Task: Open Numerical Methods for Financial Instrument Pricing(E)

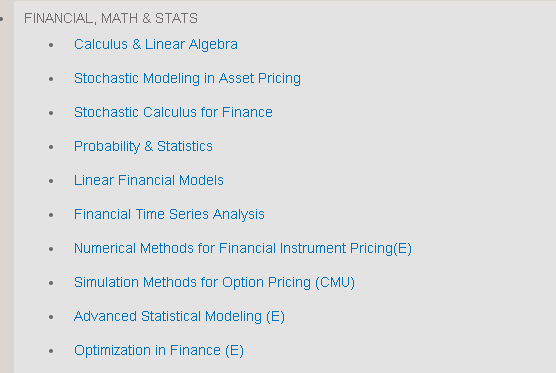Action: point(243,249)
